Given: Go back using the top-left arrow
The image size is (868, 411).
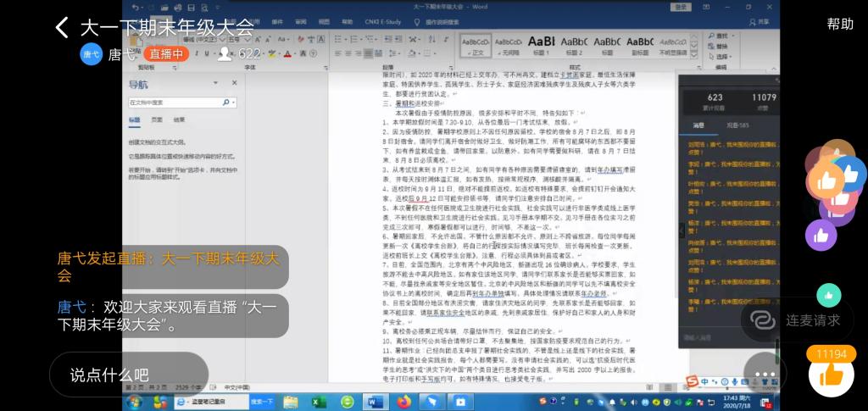Looking at the screenshot, I should 62,27.
